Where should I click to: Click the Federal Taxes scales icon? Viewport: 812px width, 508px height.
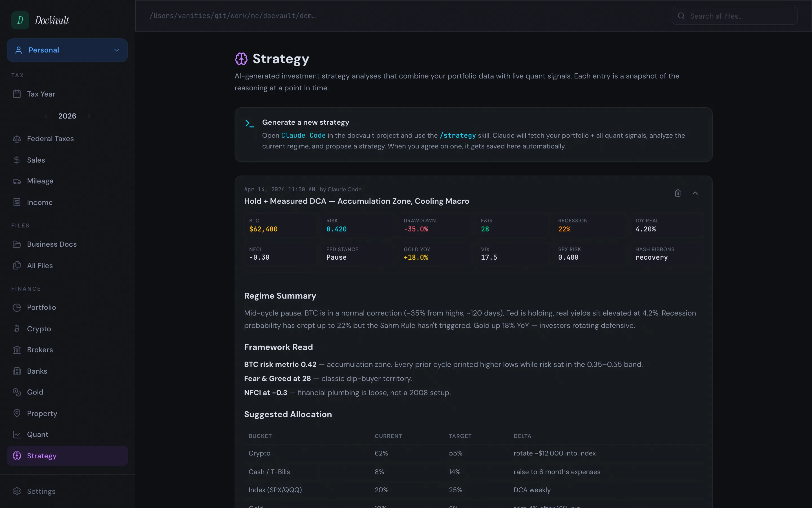(x=17, y=139)
